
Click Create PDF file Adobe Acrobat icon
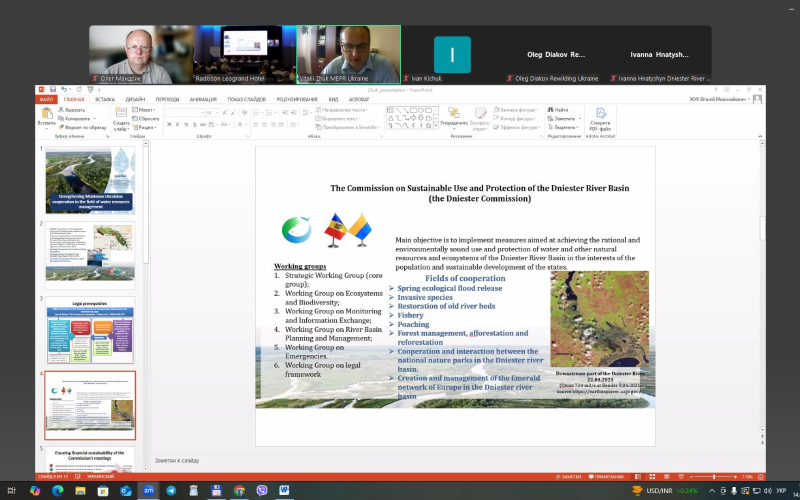tap(601, 113)
